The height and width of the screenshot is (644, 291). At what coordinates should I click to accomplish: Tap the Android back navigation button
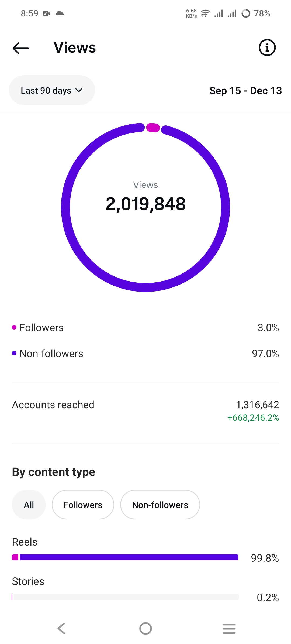(x=61, y=628)
